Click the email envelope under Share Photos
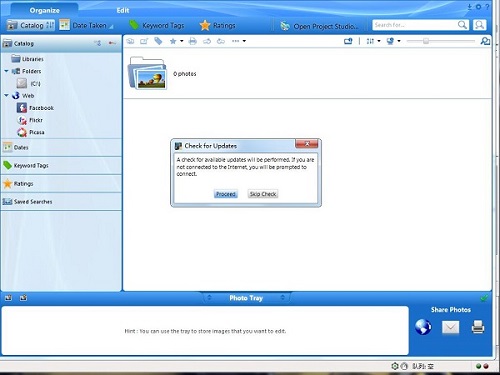This screenshot has height=375, width=500. [450, 327]
